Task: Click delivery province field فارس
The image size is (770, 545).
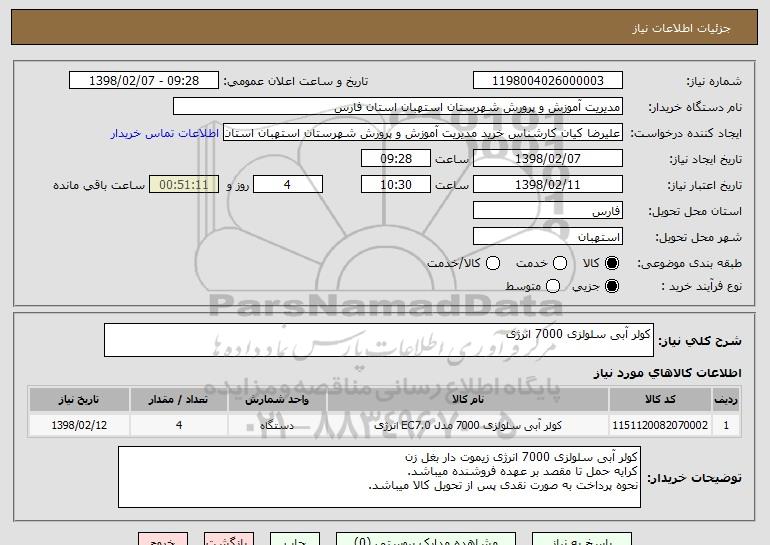Action: (x=548, y=211)
